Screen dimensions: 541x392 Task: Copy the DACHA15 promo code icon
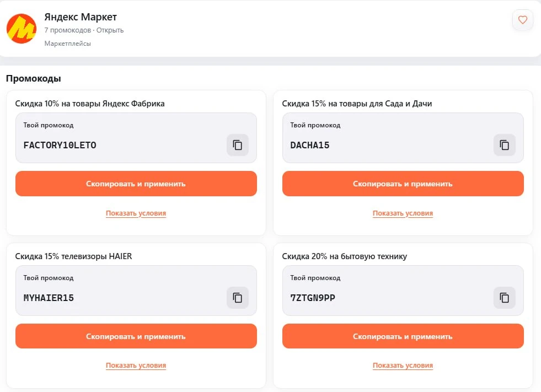pyautogui.click(x=505, y=145)
